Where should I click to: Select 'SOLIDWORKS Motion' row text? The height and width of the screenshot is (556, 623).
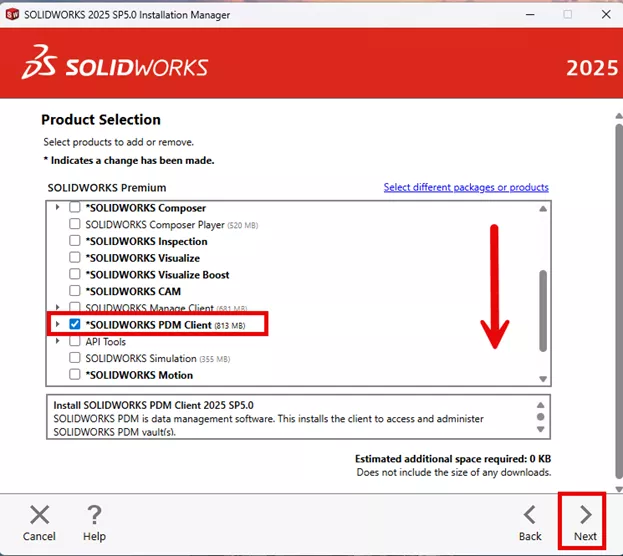pyautogui.click(x=139, y=375)
